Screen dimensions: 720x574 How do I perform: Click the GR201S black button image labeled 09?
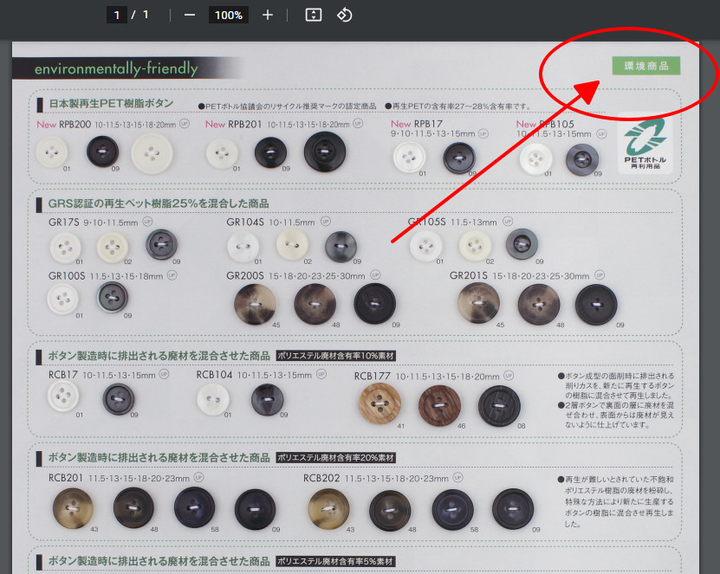coord(596,305)
